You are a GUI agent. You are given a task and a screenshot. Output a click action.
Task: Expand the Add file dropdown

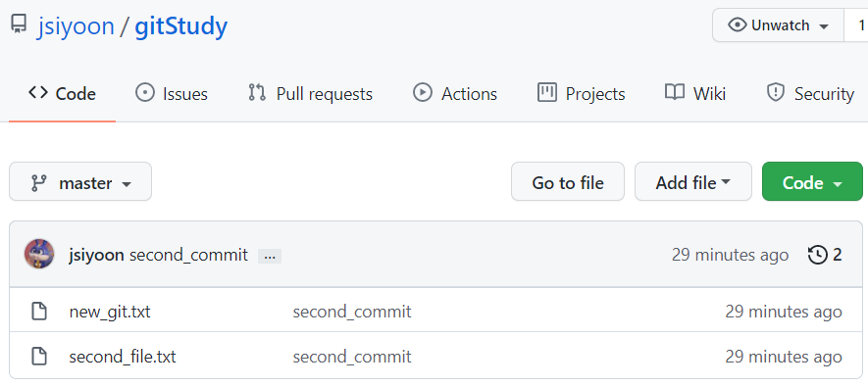click(693, 181)
